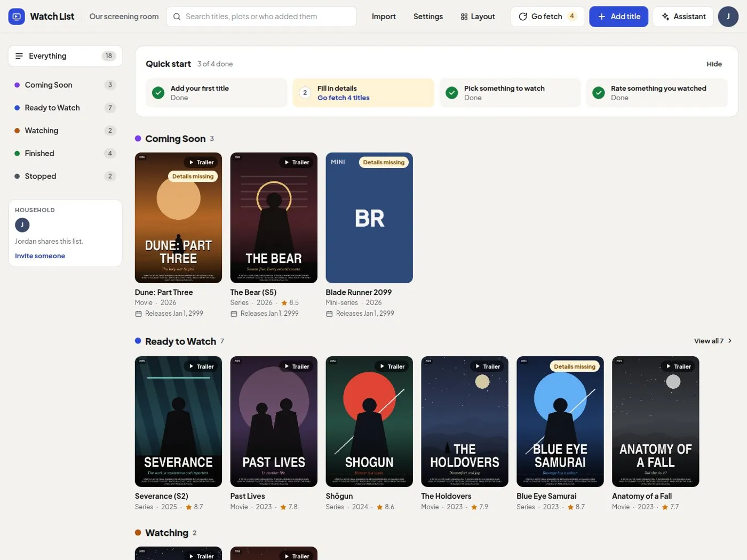
Task: Click the Add title button
Action: (x=618, y=17)
